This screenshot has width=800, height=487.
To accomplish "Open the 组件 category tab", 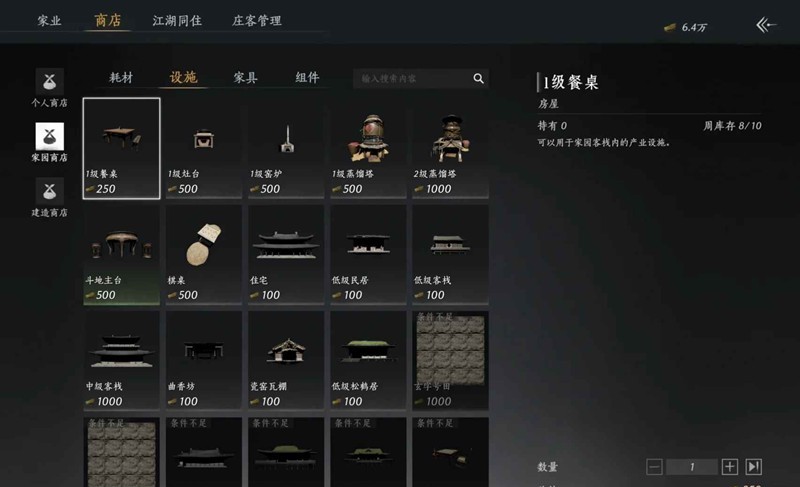I will (x=307, y=78).
